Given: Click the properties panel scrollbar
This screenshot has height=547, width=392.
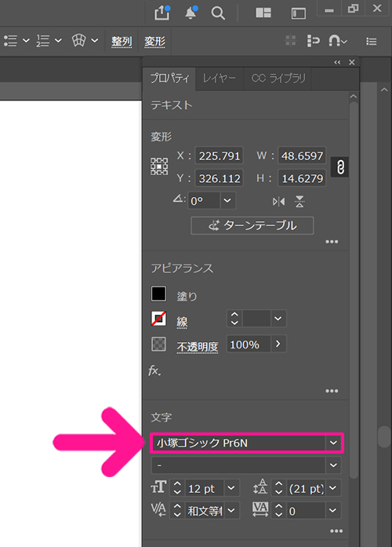Looking at the screenshot, I should (354, 290).
